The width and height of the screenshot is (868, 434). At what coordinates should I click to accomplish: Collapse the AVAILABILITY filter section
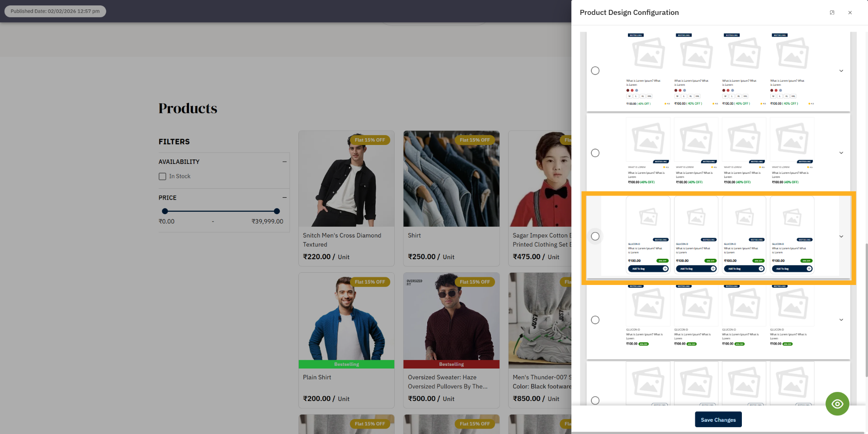[x=284, y=161]
